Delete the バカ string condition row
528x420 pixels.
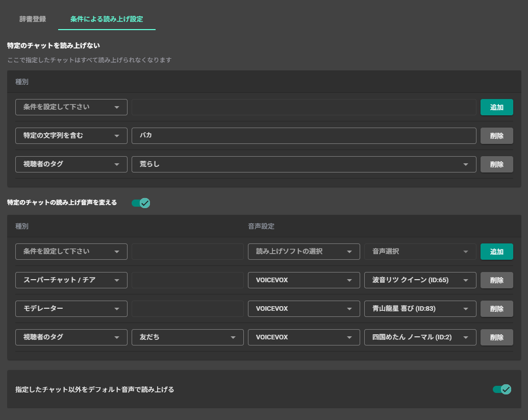point(497,136)
